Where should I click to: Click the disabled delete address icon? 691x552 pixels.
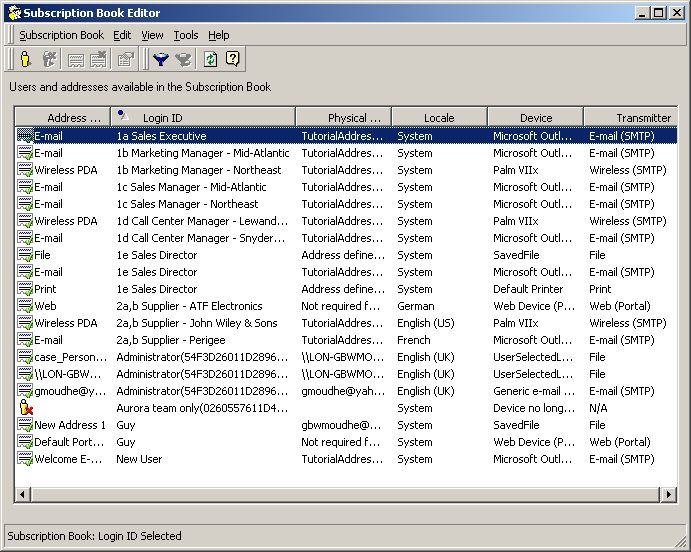[x=98, y=60]
